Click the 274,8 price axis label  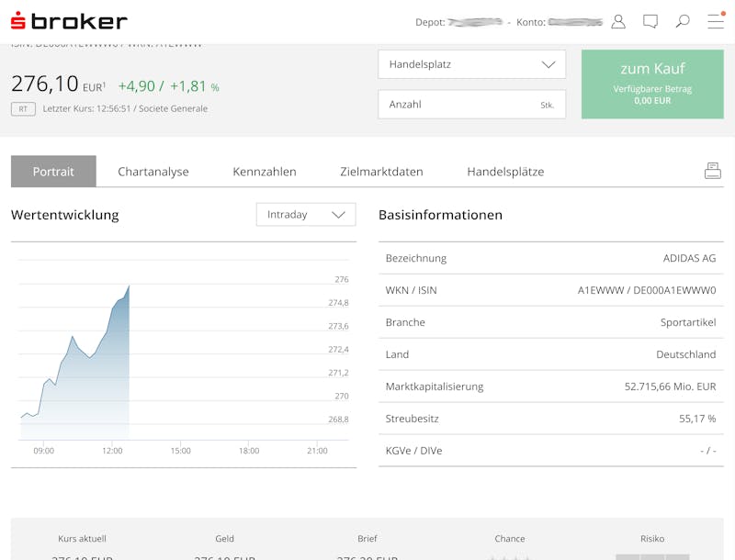coord(338,303)
